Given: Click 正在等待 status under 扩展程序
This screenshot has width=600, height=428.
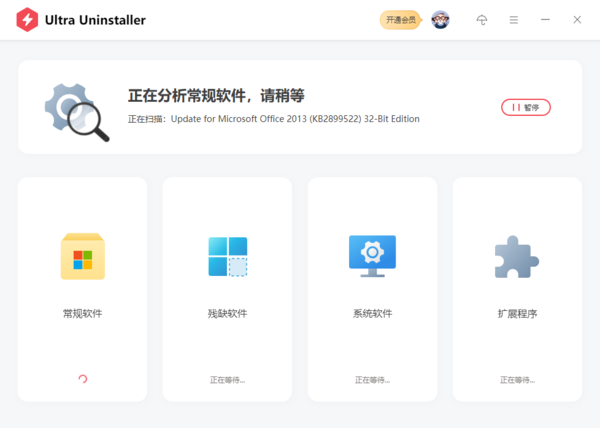Looking at the screenshot, I should click(x=517, y=380).
